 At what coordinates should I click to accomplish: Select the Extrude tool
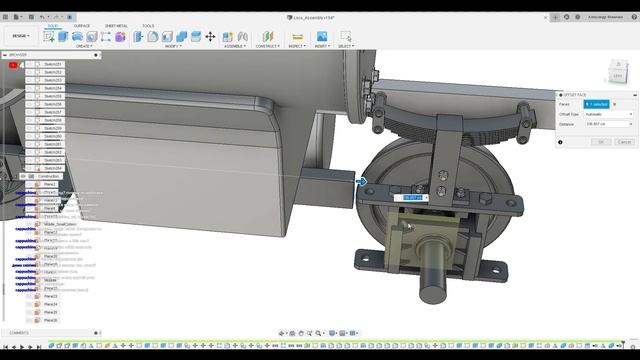pyautogui.click(x=63, y=36)
